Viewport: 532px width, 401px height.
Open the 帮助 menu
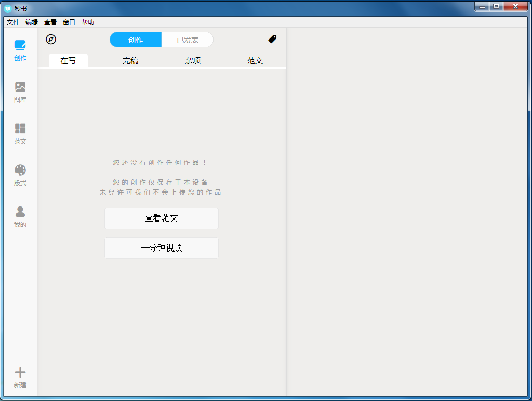[87, 22]
